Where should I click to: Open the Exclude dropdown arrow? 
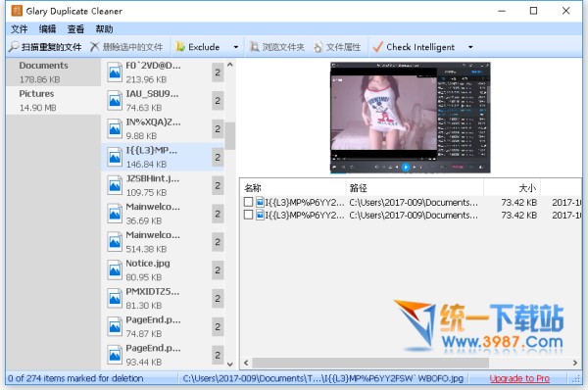236,47
